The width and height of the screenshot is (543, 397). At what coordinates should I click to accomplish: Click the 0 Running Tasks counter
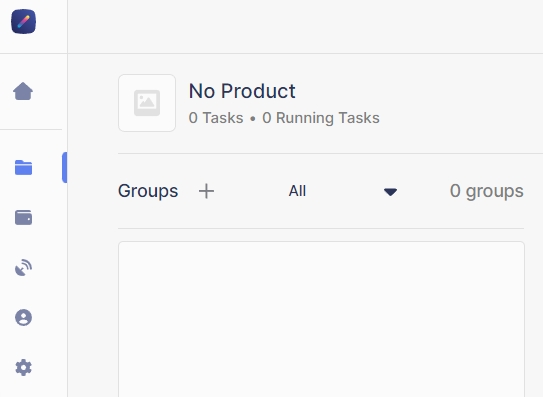tap(321, 118)
